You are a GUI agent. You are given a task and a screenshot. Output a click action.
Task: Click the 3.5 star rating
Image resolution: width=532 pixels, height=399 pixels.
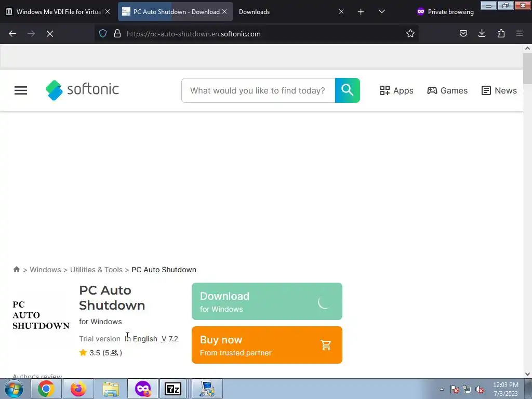tap(100, 353)
